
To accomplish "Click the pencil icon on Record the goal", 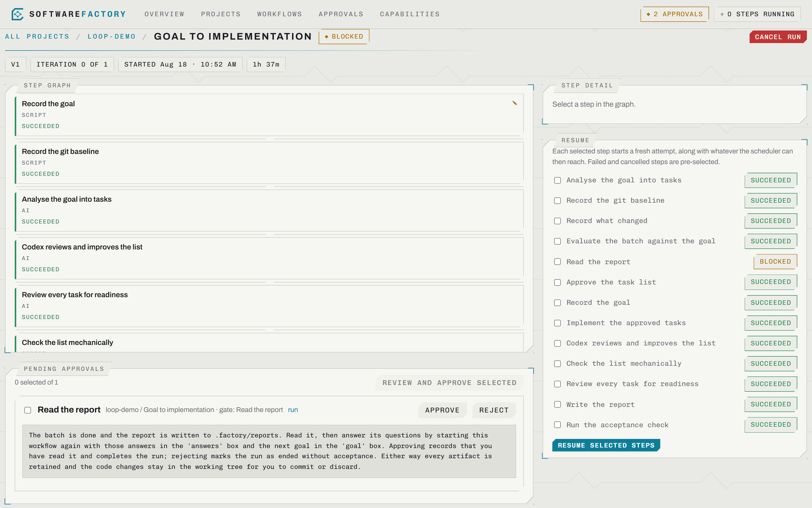I will pyautogui.click(x=514, y=103).
